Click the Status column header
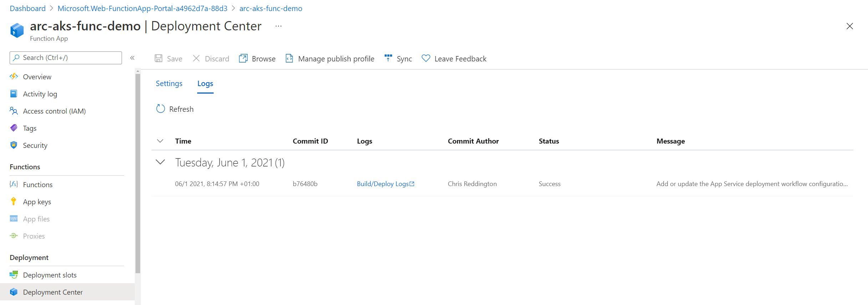Screen dimensions: 868x305 (x=549, y=141)
